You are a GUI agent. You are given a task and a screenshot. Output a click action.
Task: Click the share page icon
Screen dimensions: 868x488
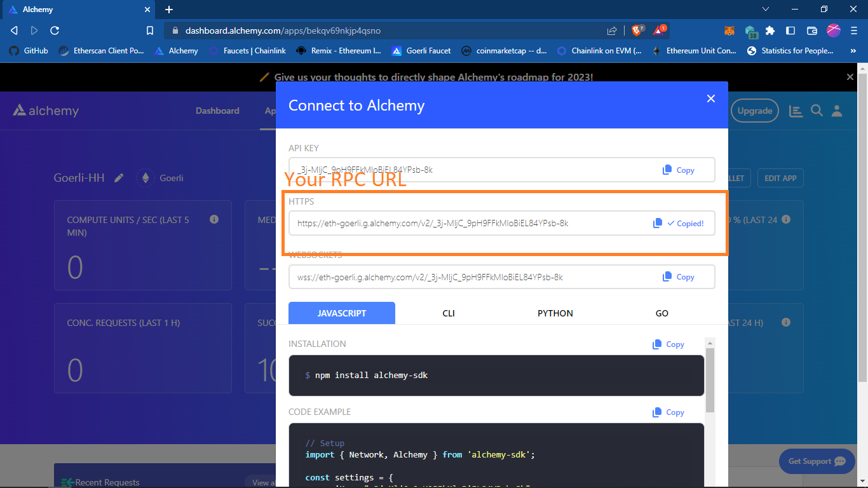coord(612,30)
